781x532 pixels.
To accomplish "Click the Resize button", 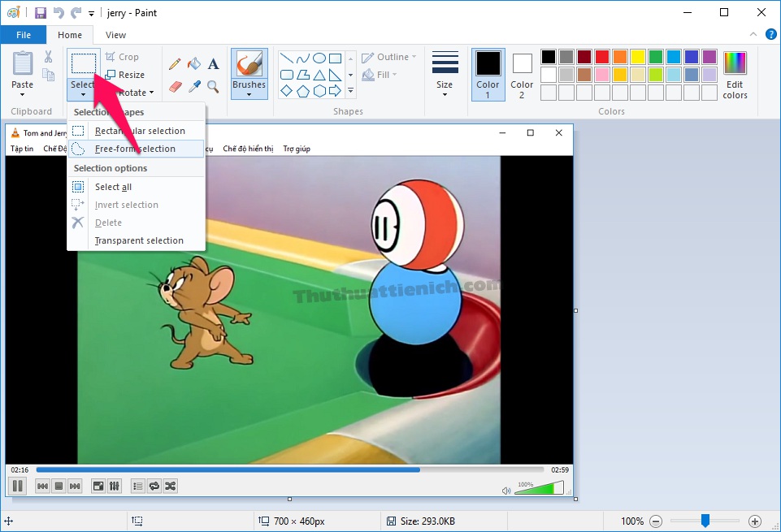I will pos(125,75).
